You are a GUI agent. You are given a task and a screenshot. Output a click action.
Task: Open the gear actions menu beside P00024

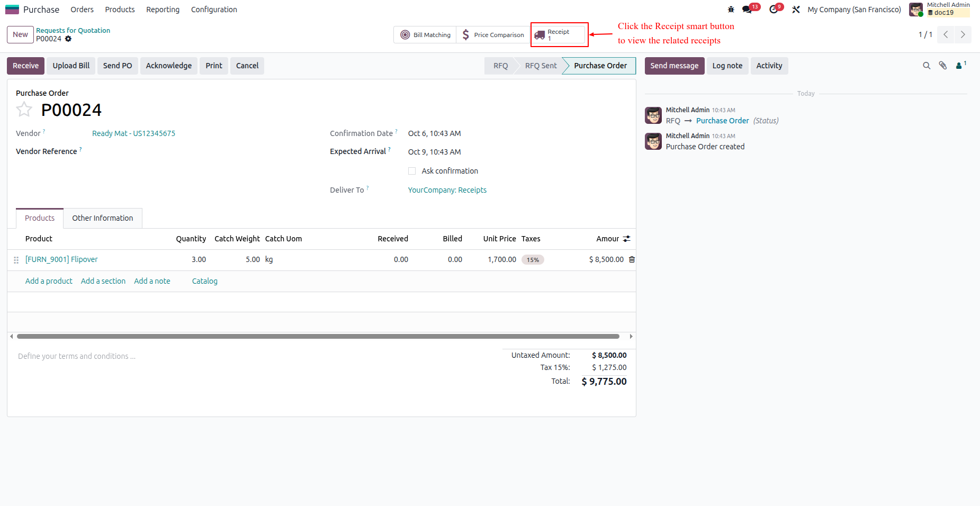[x=68, y=39]
